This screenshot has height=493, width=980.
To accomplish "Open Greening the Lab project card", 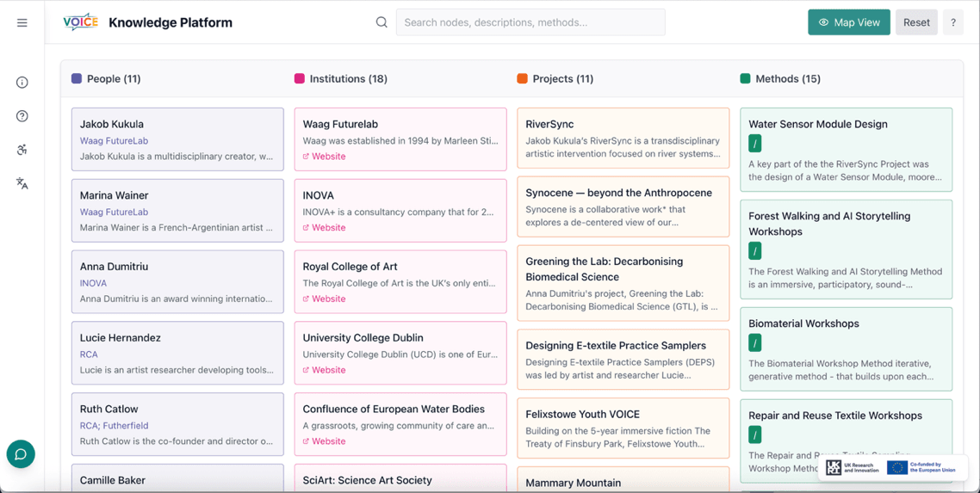I will tap(623, 283).
